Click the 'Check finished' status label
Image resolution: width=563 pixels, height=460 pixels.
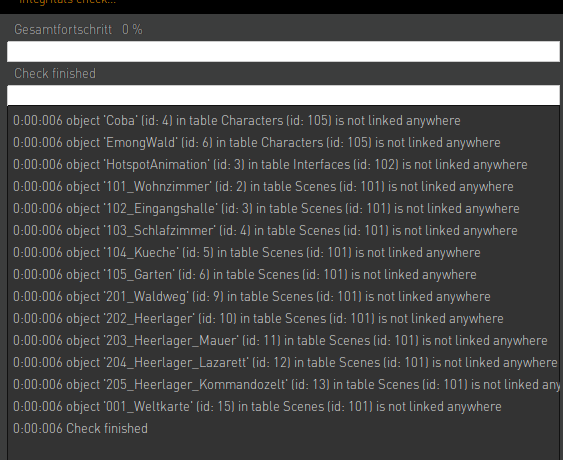pos(55,74)
